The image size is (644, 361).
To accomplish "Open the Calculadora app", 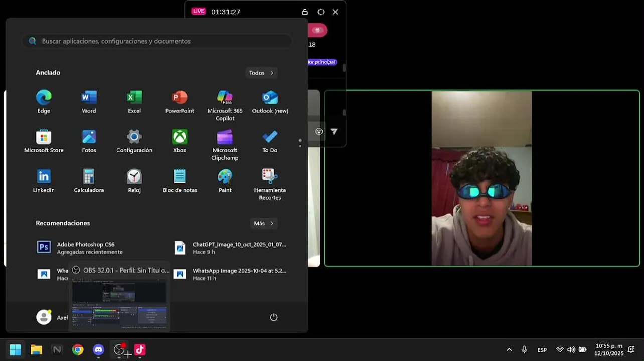I will click(x=89, y=182).
